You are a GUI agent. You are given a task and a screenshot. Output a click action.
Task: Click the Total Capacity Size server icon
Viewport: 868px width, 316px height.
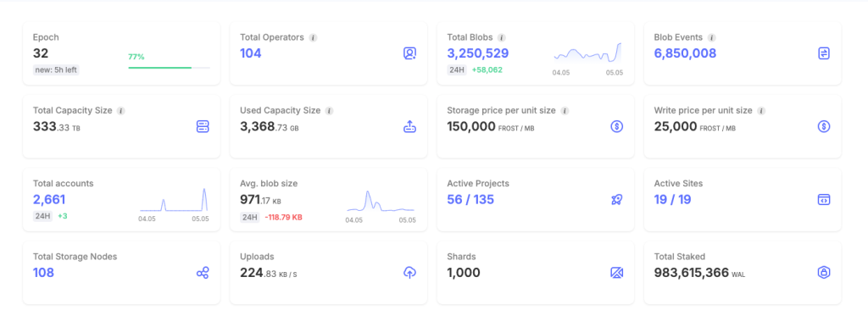click(203, 127)
